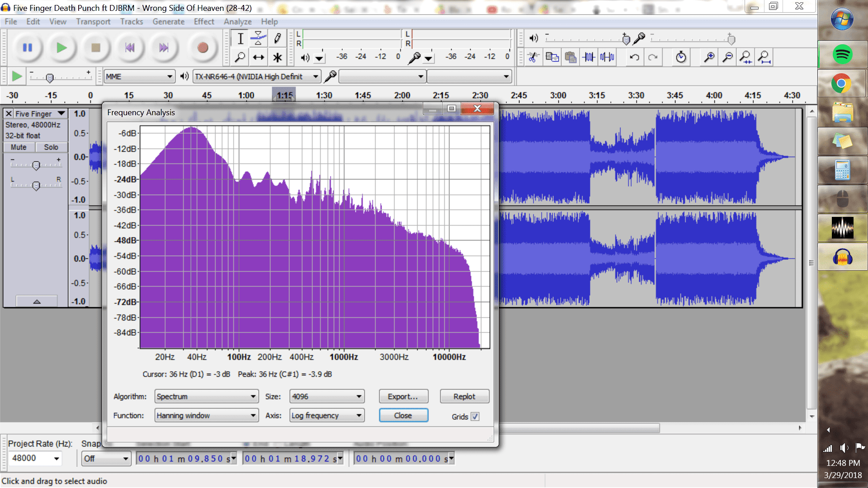
Task: Open the Analyze menu
Action: click(238, 22)
